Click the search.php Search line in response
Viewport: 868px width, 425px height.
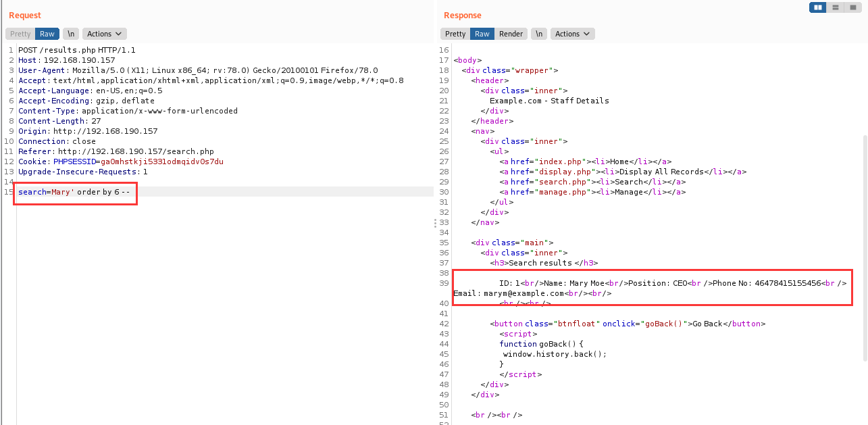592,182
